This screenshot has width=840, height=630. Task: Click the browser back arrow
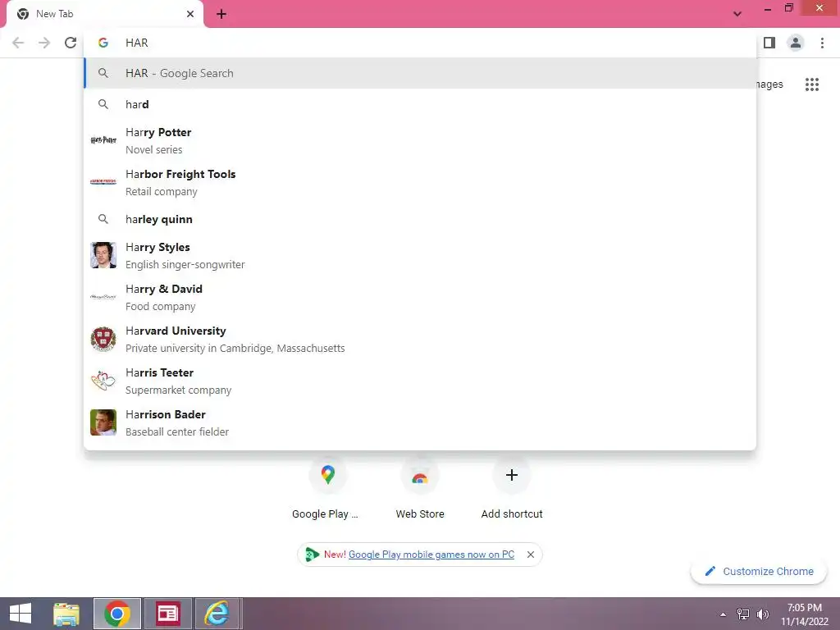click(18, 43)
